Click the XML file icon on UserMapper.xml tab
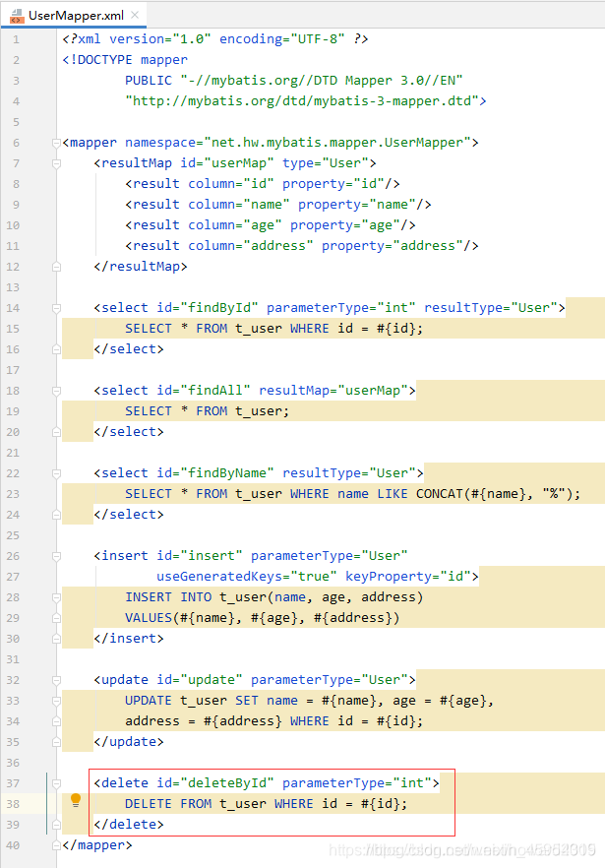This screenshot has height=868, width=605. coord(17,16)
